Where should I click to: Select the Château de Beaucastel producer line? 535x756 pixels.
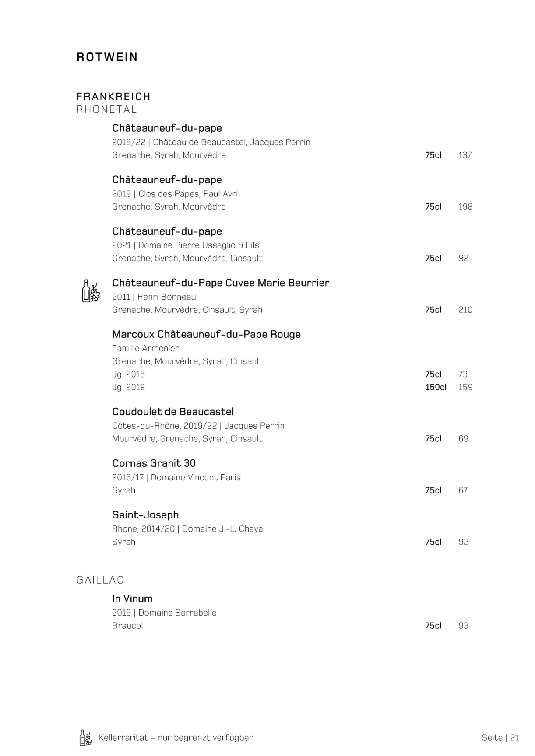click(x=211, y=142)
